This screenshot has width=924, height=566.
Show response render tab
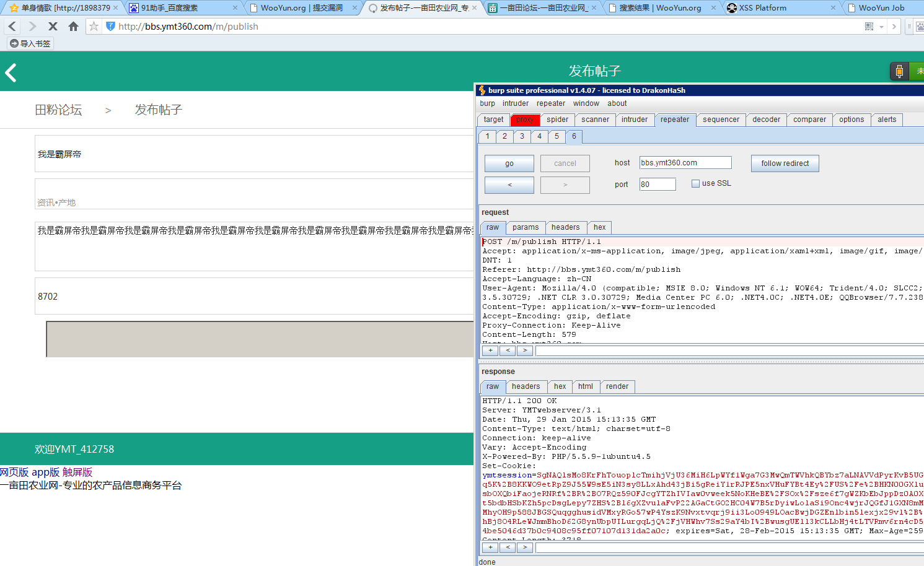point(617,386)
